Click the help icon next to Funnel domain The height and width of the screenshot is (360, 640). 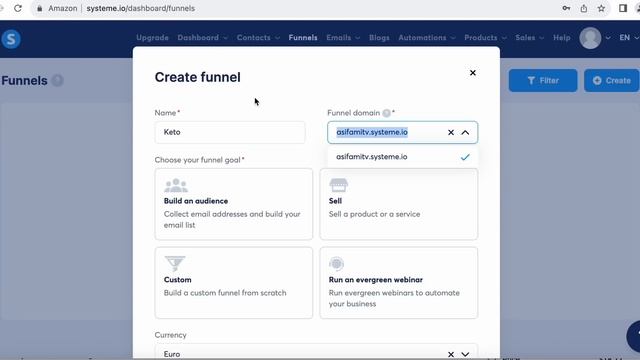pyautogui.click(x=387, y=113)
